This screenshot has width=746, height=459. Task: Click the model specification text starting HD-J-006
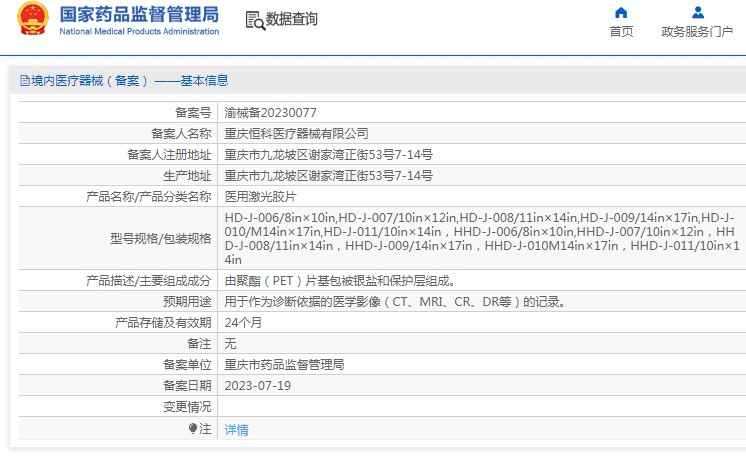tap(482, 238)
